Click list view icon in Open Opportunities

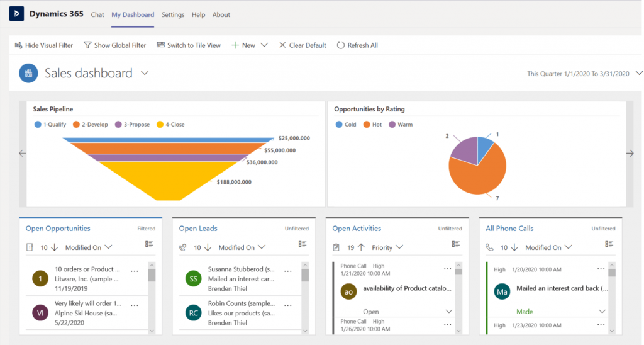pos(149,245)
